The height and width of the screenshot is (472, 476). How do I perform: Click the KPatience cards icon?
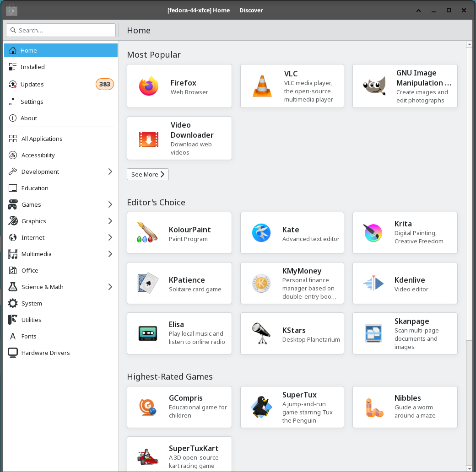coord(148,283)
